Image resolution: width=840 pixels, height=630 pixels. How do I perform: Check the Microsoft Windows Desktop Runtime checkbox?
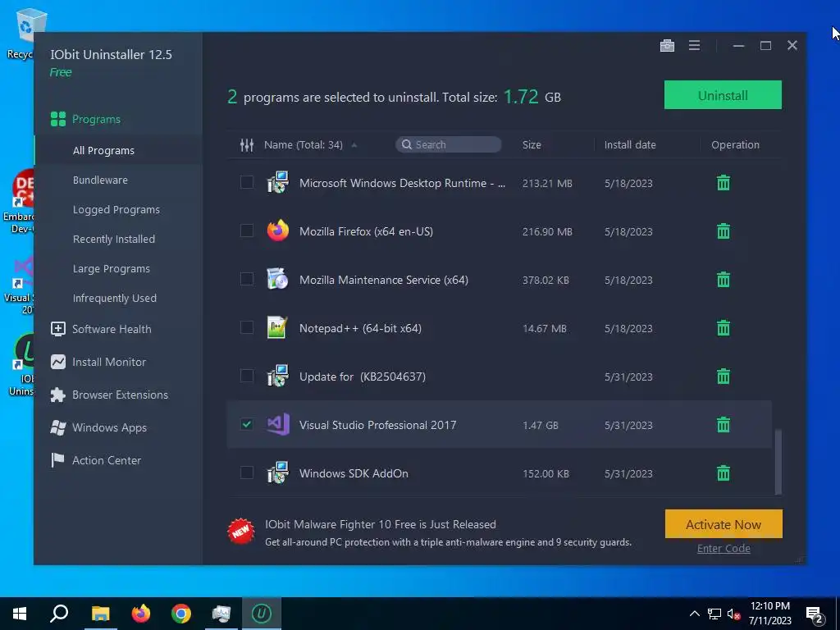pos(246,182)
